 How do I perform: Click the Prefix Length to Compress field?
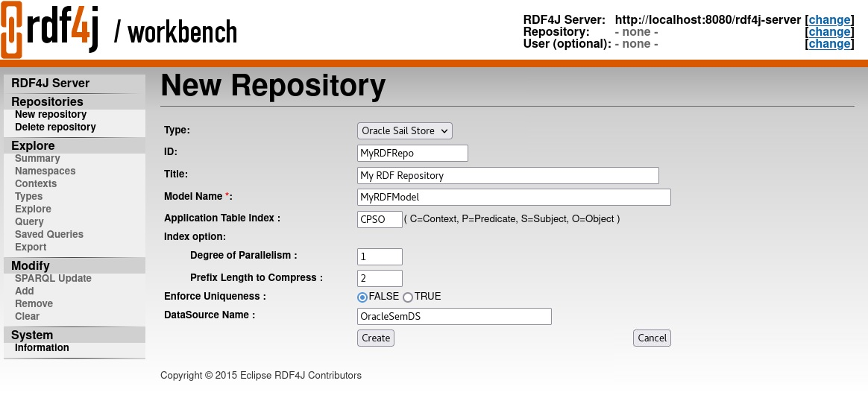(x=380, y=278)
